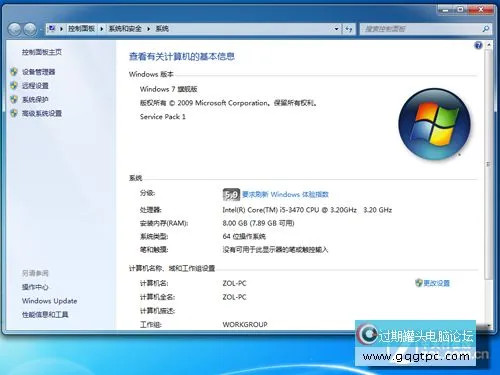Screen dimensions: 500x375
Task: Click the Windows 7 logo orb
Action: pyautogui.click(x=434, y=124)
